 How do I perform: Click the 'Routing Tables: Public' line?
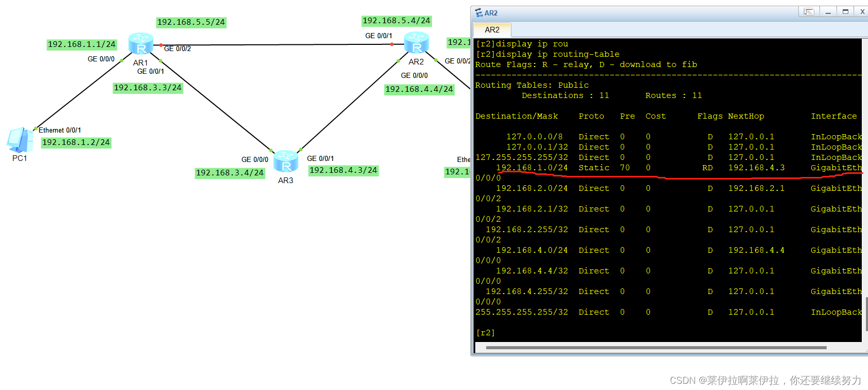tap(532, 85)
